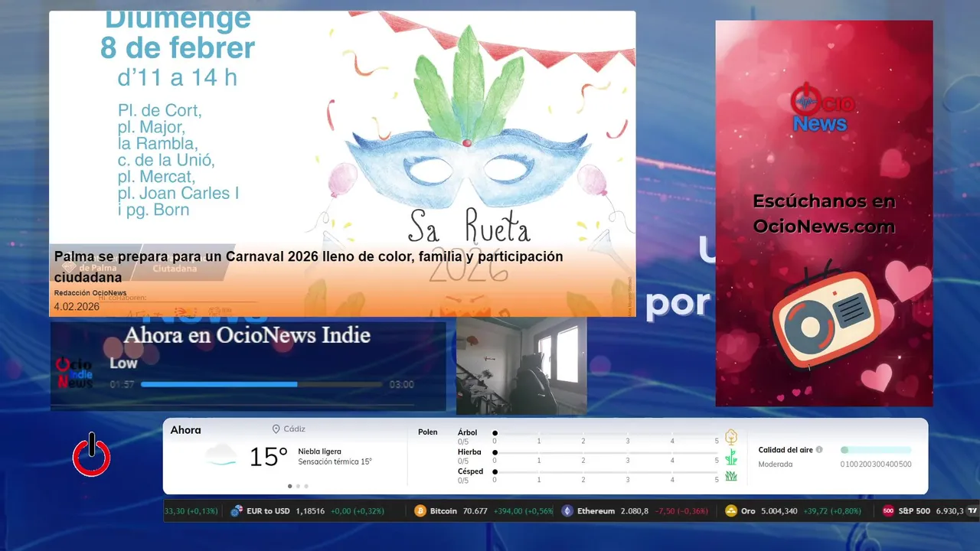Image resolution: width=980 pixels, height=551 pixels.
Task: Select the second weather carousel dot
Action: [298, 486]
